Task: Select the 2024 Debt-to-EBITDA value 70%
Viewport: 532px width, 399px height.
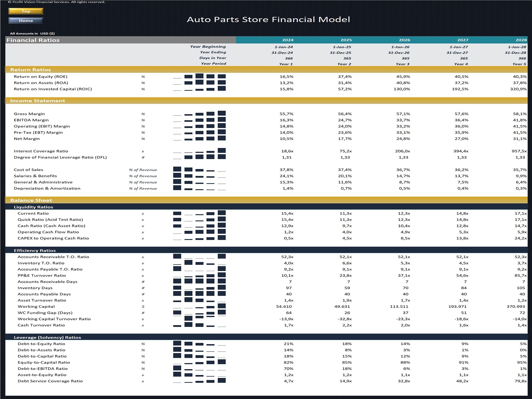Action: (x=289, y=369)
